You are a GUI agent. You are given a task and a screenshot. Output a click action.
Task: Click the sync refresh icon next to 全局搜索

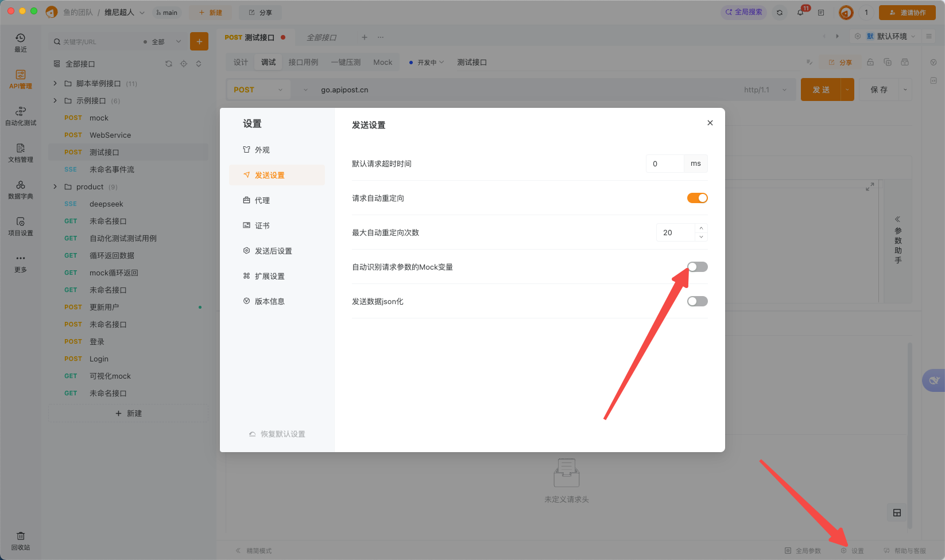(779, 12)
